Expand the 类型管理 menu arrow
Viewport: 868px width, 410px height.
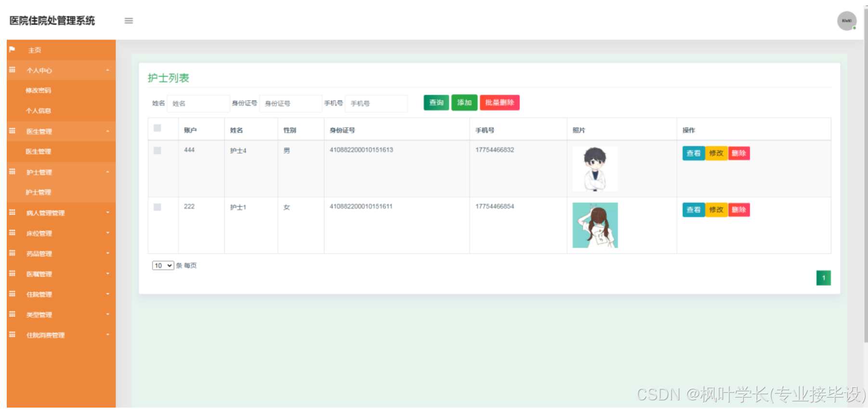108,314
